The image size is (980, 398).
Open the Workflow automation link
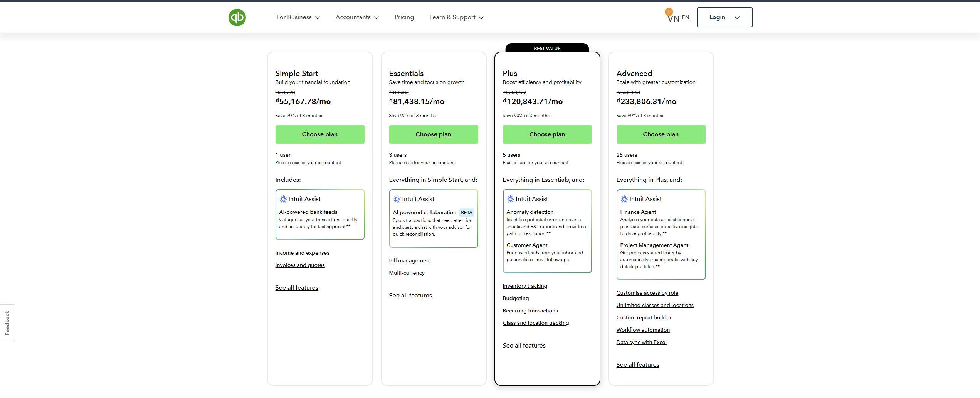pos(643,330)
